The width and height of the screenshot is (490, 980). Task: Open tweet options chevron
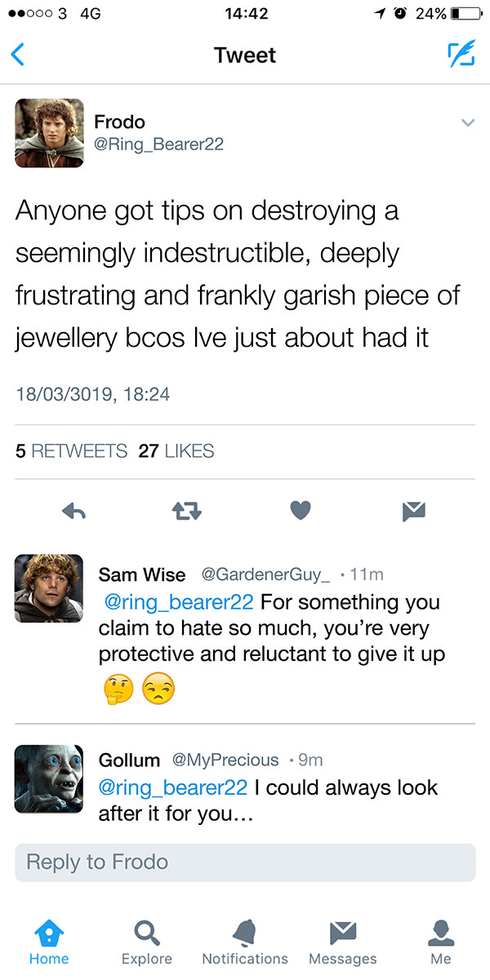click(468, 123)
